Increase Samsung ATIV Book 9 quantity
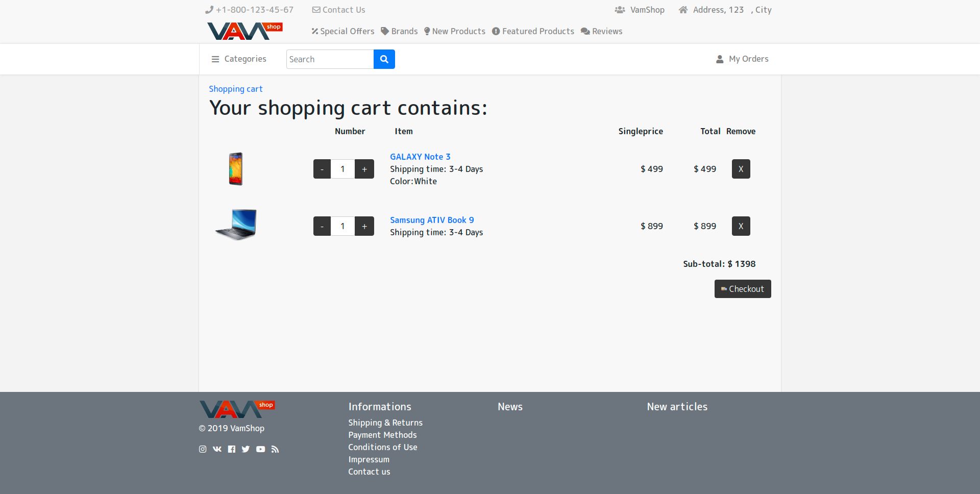Viewport: 980px width, 494px height. click(364, 226)
